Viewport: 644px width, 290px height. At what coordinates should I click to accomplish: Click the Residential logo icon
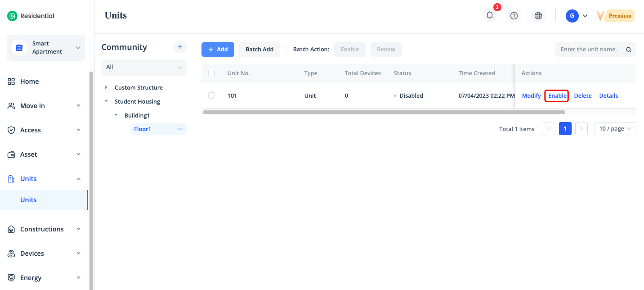(x=12, y=16)
